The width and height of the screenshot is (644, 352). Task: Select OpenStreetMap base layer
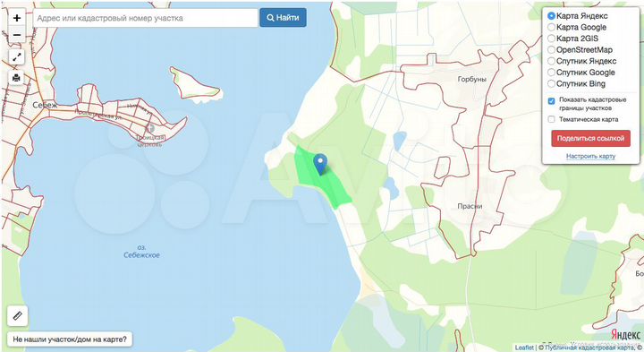tap(552, 50)
